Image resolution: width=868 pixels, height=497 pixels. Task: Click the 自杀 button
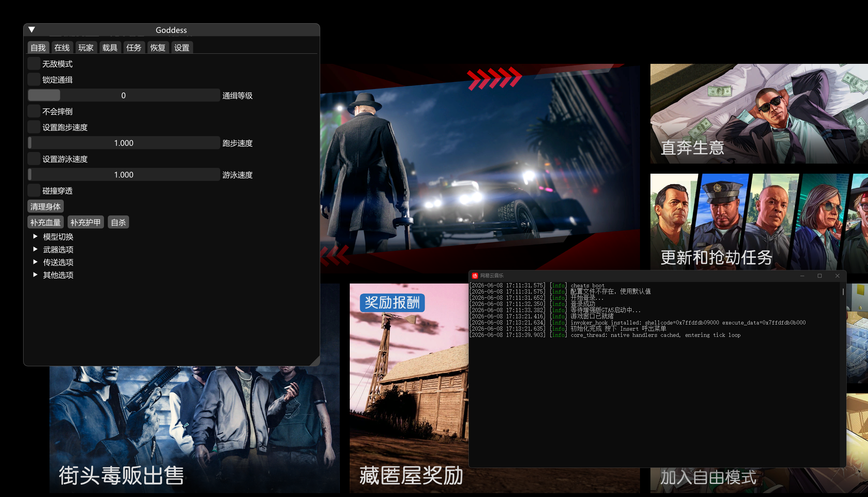118,222
